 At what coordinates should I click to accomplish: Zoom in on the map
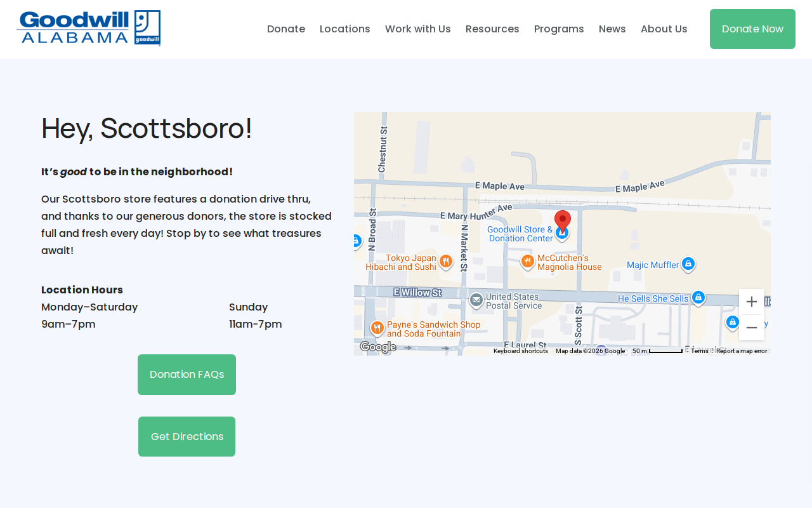(x=752, y=302)
